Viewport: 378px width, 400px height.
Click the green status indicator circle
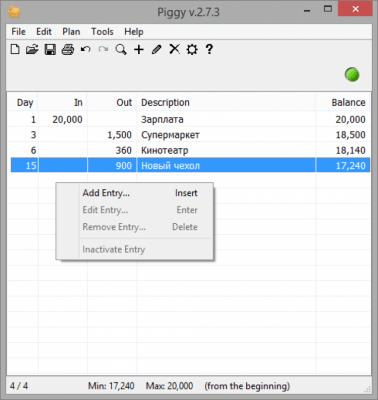(352, 74)
